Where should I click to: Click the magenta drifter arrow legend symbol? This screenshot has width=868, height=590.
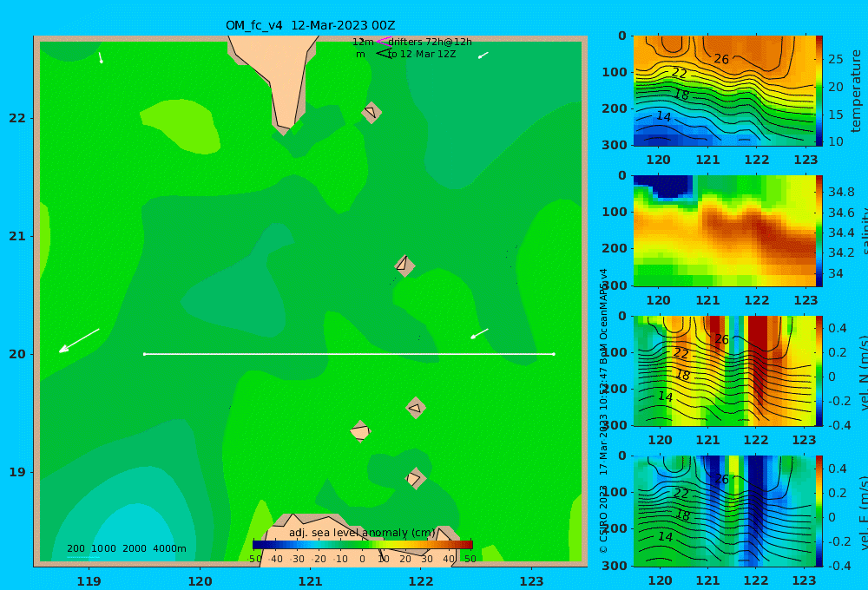(x=383, y=41)
